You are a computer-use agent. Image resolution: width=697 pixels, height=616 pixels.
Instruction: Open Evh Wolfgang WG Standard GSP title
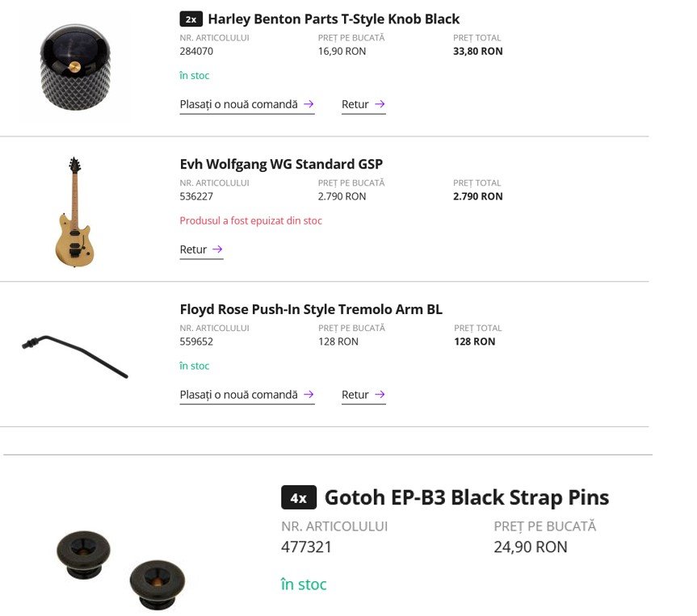[x=281, y=164]
